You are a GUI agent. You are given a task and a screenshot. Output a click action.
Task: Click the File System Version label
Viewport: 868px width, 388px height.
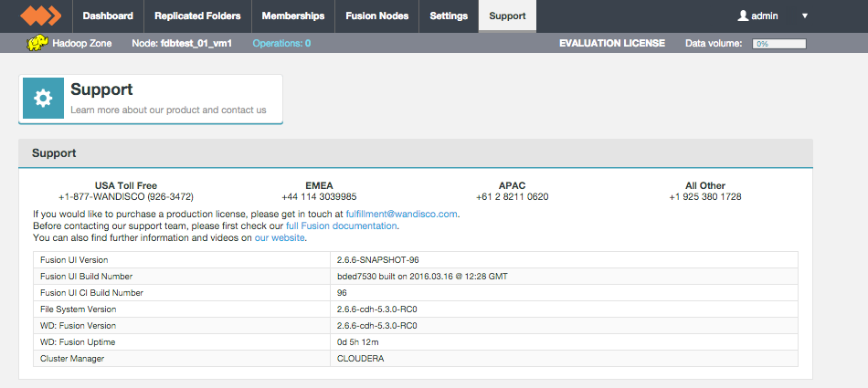pyautogui.click(x=78, y=309)
